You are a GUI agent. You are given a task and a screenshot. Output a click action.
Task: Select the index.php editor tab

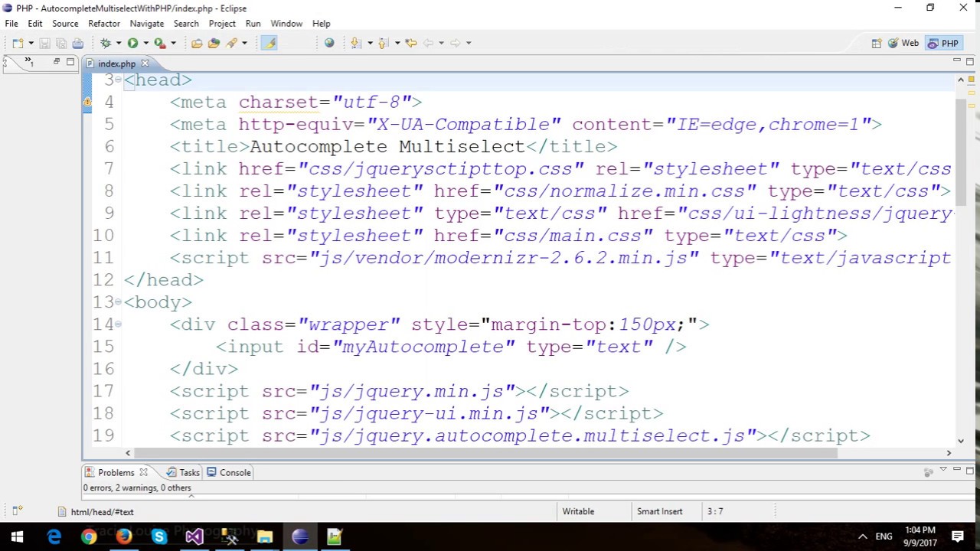coord(116,64)
